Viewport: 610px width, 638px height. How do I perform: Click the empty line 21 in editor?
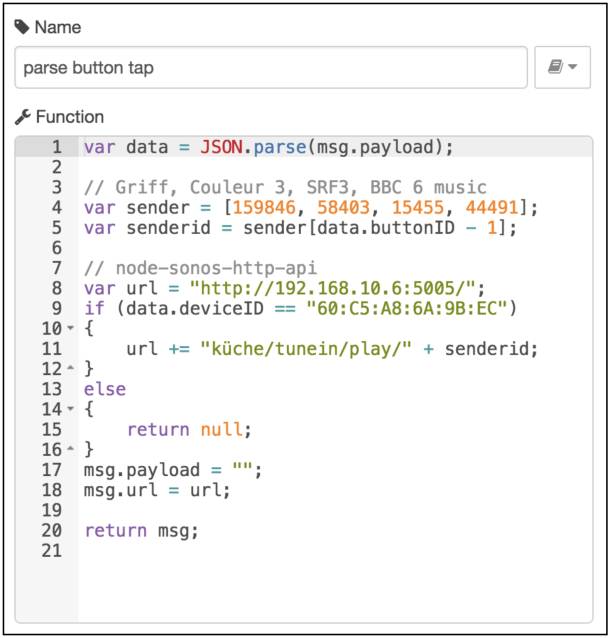pos(300,552)
